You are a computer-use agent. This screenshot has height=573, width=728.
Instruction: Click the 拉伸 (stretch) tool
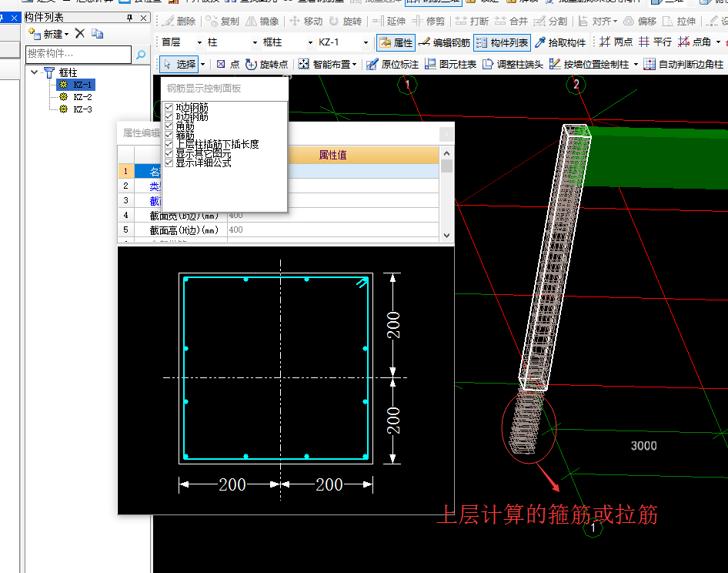click(x=680, y=21)
